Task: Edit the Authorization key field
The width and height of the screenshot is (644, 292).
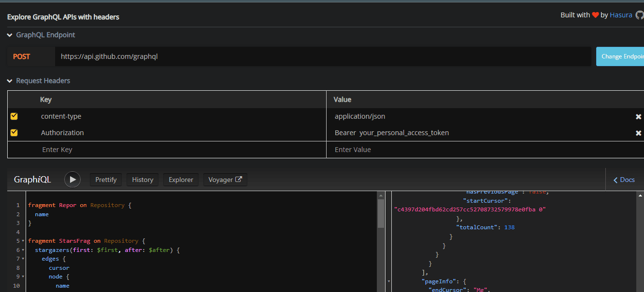Action: click(x=181, y=133)
